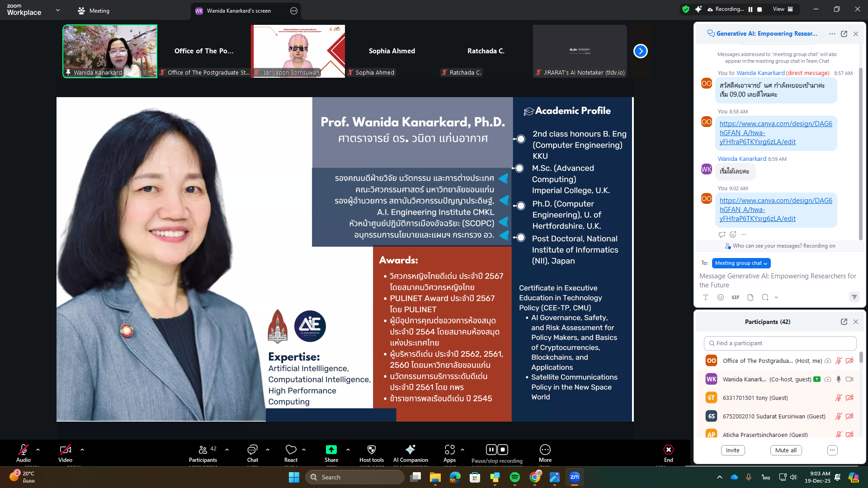Open Host tools shield icon
This screenshot has width=868, height=488.
point(372,450)
